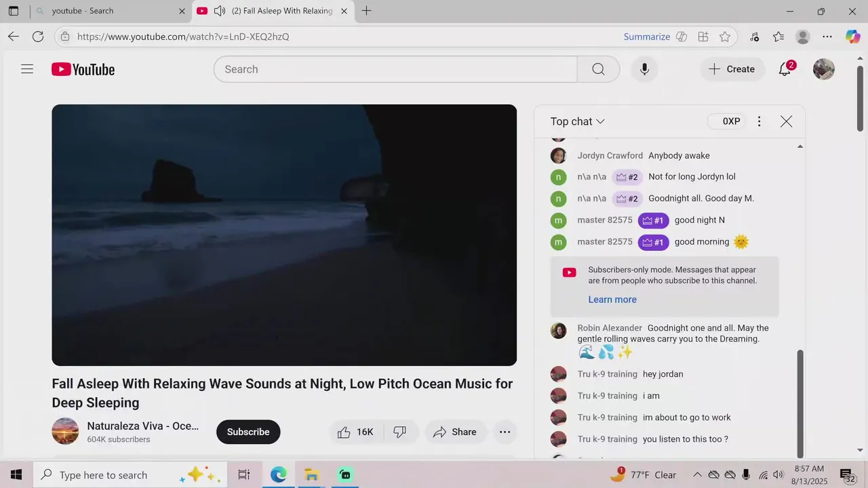Switch to the 'youtube - Search' tab

tap(108, 11)
